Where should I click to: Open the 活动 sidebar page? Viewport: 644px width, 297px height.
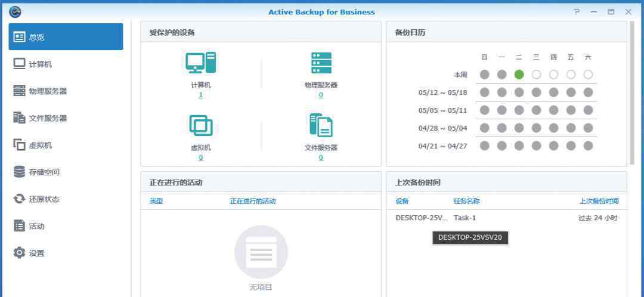(37, 226)
